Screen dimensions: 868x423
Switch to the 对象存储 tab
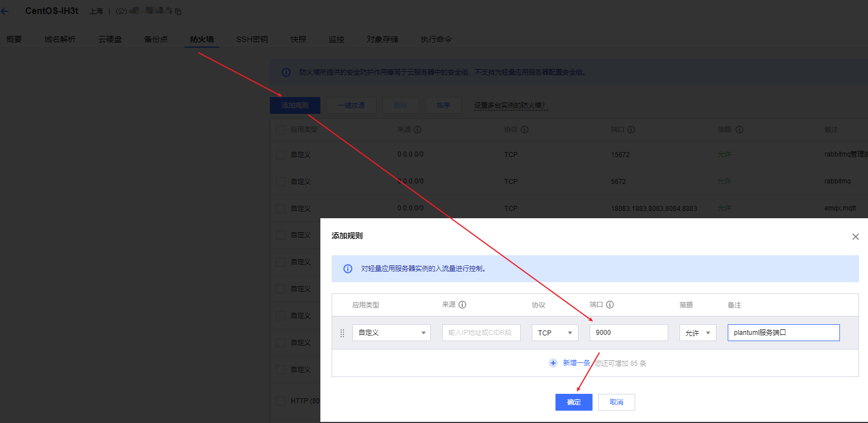tap(383, 39)
